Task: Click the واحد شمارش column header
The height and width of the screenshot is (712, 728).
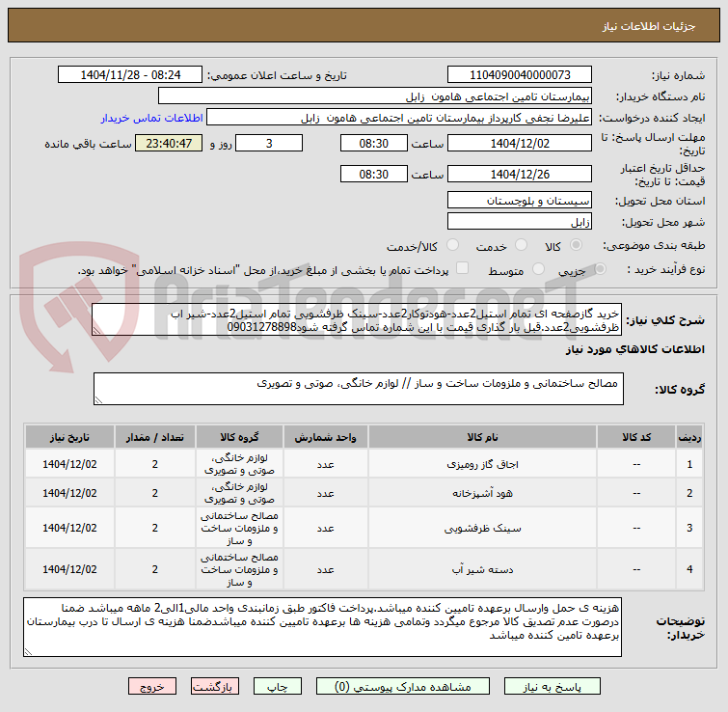Action: [326, 437]
